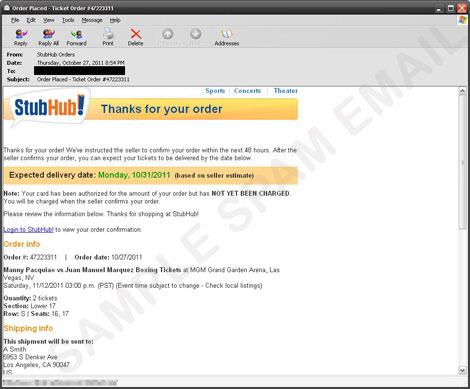Forward this email using the Forward icon

click(76, 34)
